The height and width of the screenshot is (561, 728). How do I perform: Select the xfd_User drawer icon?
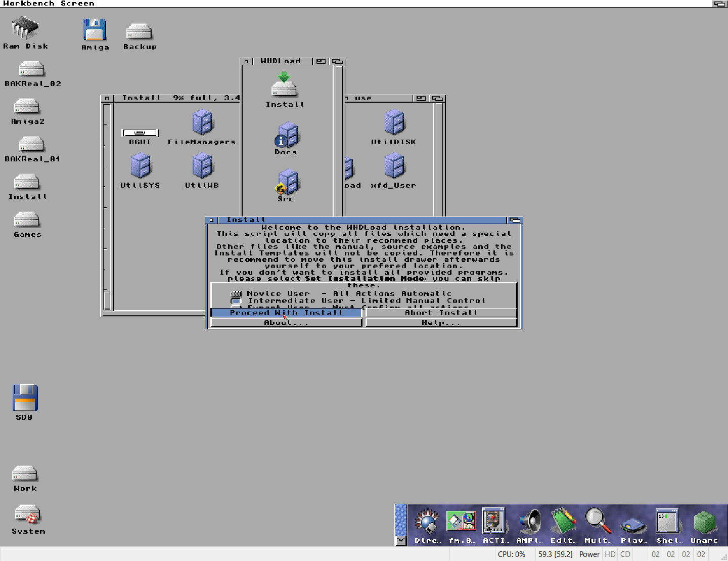pos(394,166)
